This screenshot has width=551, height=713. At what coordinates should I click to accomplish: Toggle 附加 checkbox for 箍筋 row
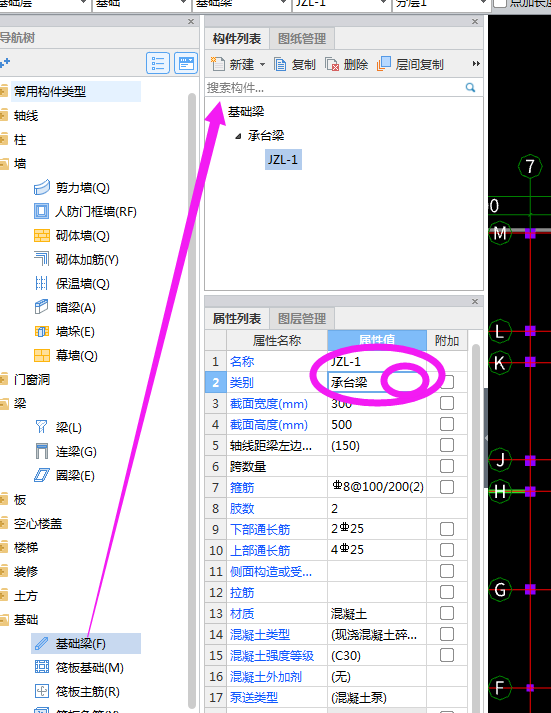(x=447, y=487)
